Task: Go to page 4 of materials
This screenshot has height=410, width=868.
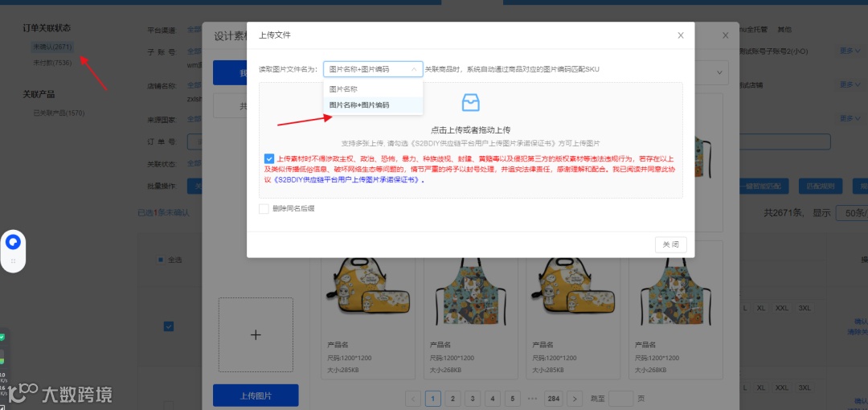Action: tap(492, 398)
